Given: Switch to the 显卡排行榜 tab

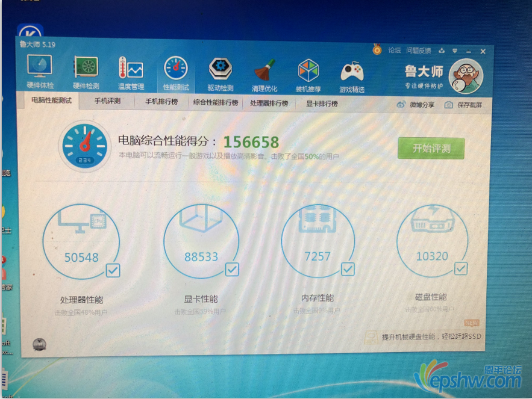Looking at the screenshot, I should [322, 104].
